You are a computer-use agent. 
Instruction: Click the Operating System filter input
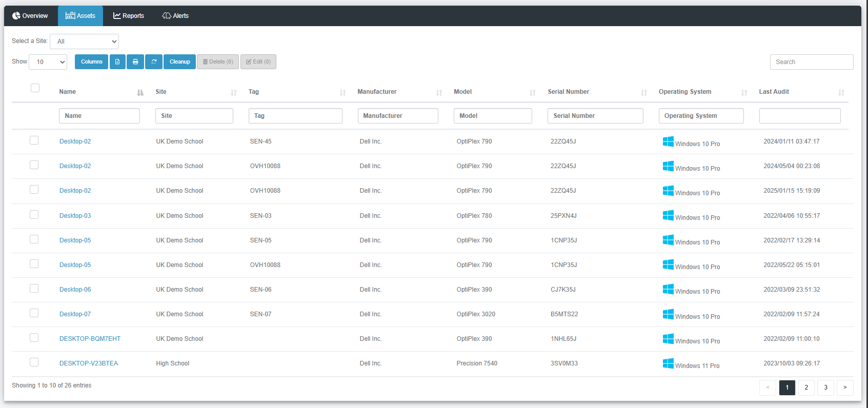(x=701, y=116)
